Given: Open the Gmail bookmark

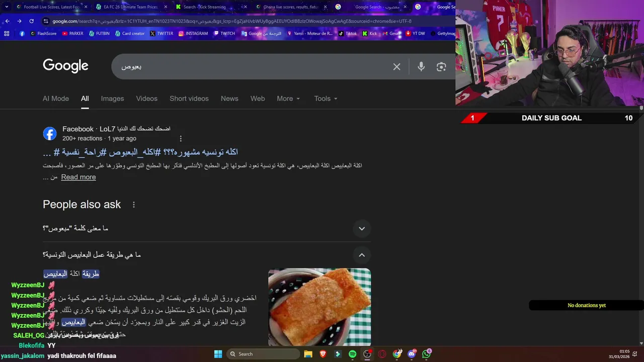Looking at the screenshot, I should tap(391, 34).
